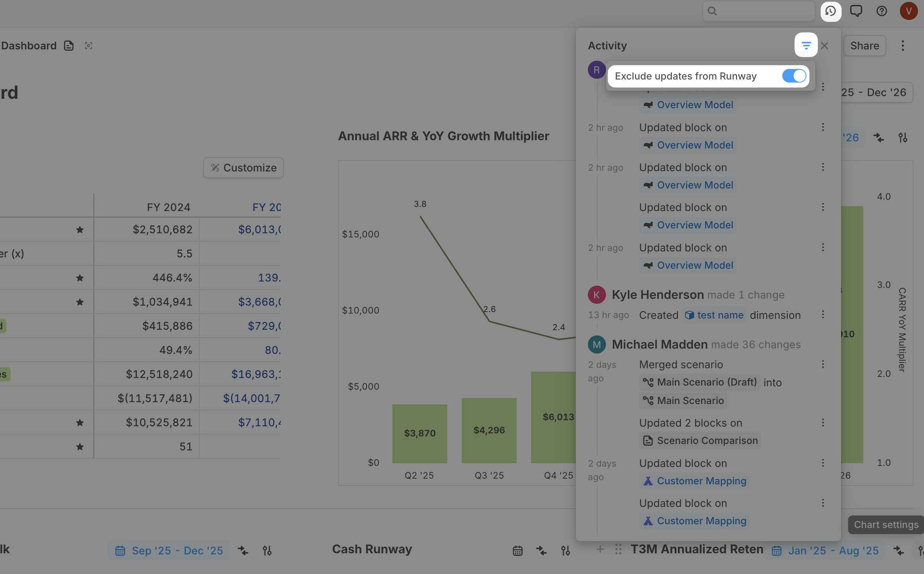Viewport: 924px width, 574px height.
Task: Click the drag handle beside T3M Annualized Retention
Action: [618, 550]
